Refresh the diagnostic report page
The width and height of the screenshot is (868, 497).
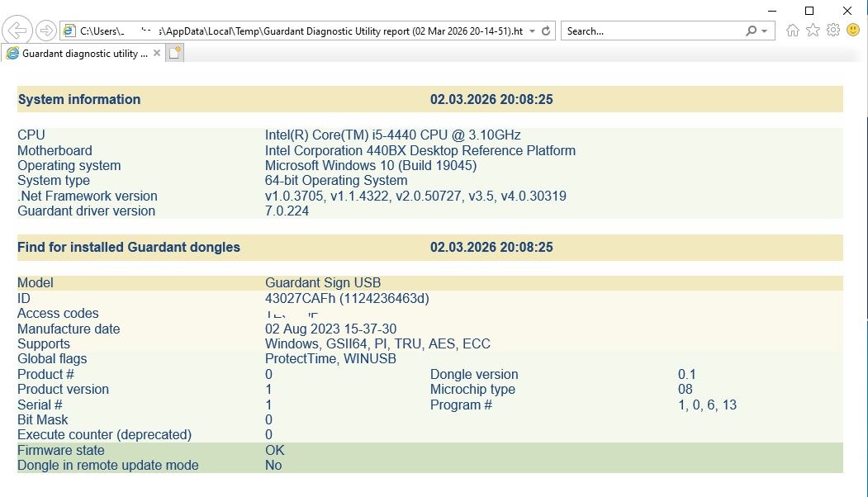(546, 31)
